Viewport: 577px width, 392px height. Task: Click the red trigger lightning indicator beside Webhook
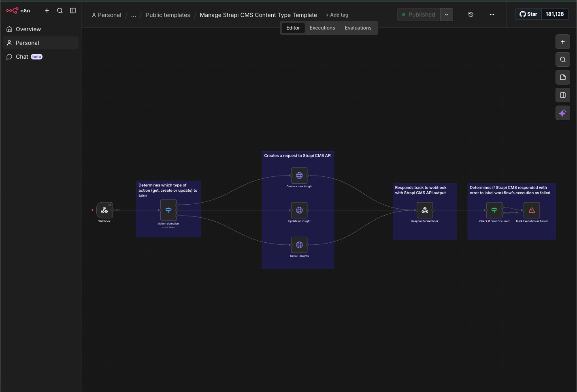click(x=92, y=210)
